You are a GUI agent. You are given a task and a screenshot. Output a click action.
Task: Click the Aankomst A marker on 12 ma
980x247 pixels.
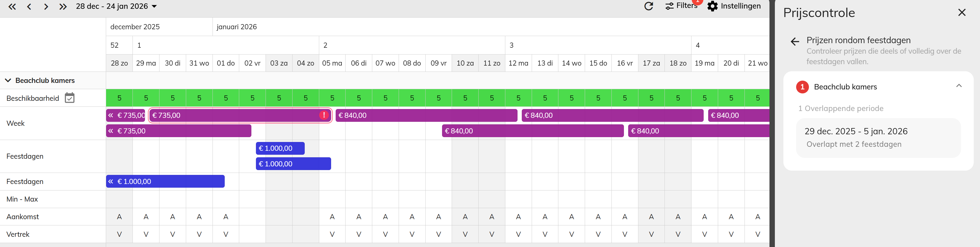(x=518, y=217)
